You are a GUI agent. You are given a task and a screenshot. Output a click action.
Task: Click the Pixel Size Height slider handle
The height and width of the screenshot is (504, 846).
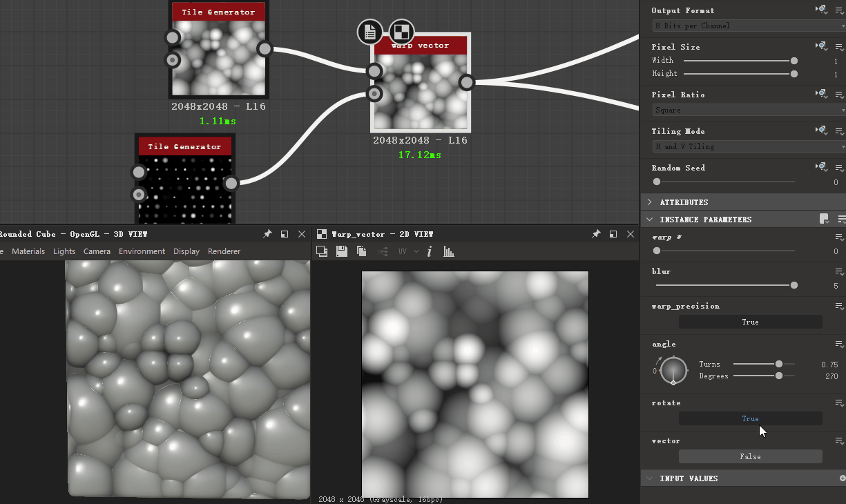click(x=794, y=74)
